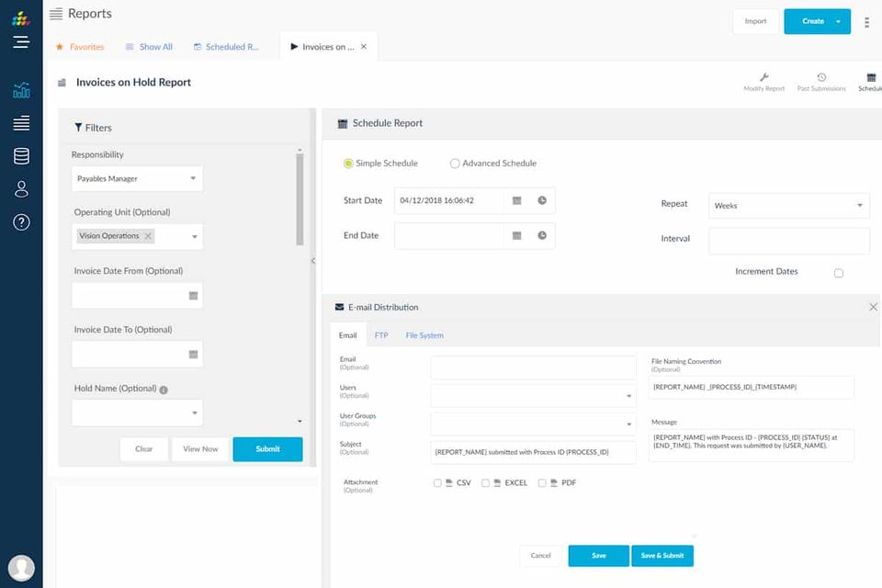This screenshot has width=882, height=588.
Task: Click the menu icon beside Reports title
Action: (x=56, y=14)
